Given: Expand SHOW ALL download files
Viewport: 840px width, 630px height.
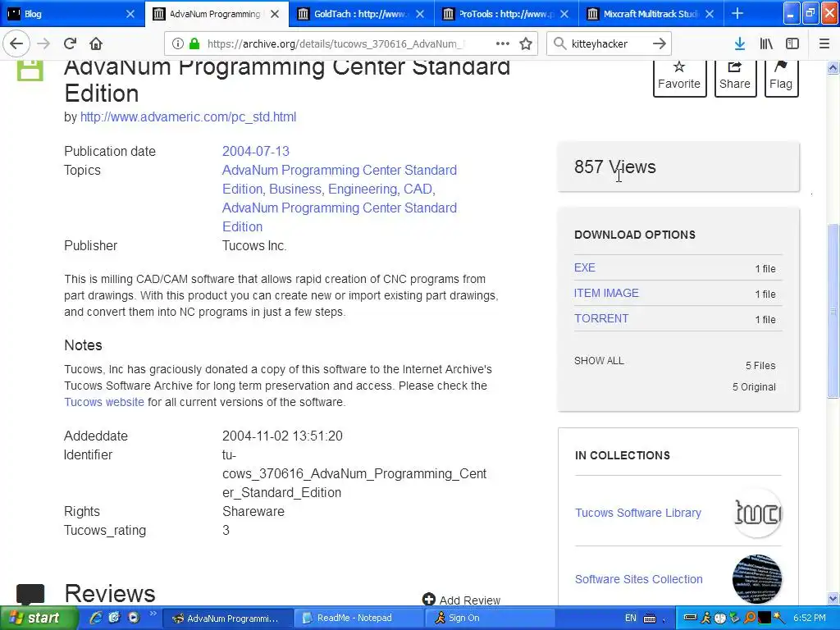Looking at the screenshot, I should click(599, 361).
